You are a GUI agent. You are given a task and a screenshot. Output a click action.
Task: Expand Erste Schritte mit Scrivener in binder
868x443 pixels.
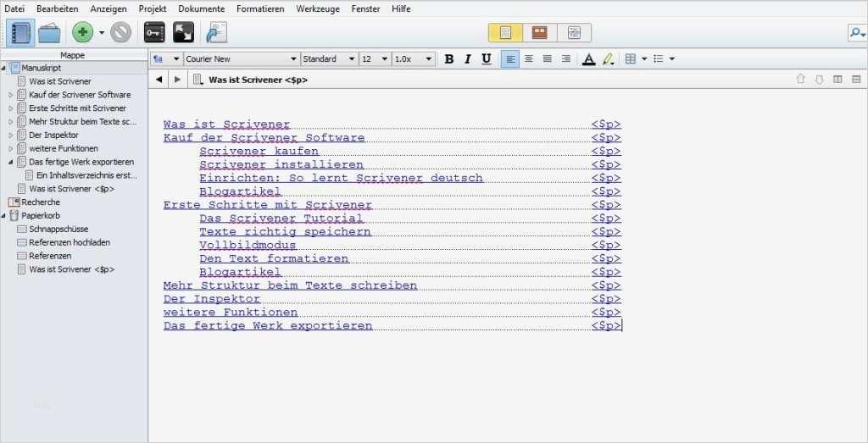10,108
